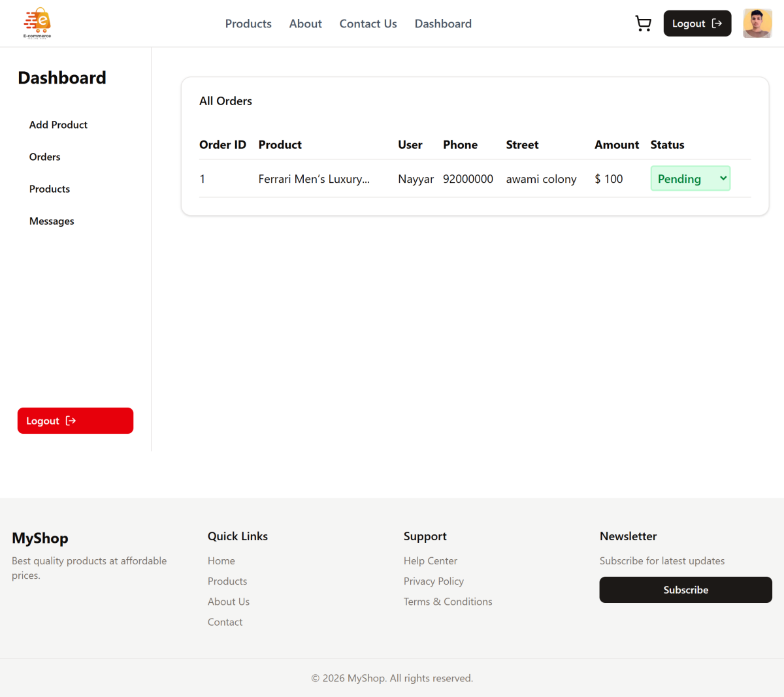
Task: Click the Subscribe newsletter button
Action: coord(685,590)
